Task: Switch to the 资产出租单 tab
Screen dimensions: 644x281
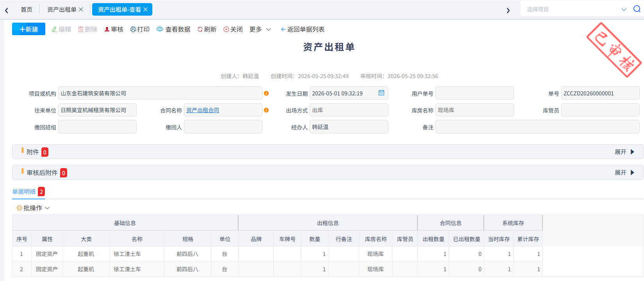Action: pyautogui.click(x=62, y=9)
